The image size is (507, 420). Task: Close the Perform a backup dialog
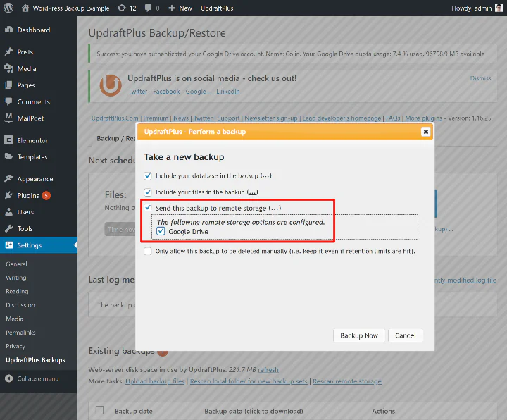click(426, 132)
